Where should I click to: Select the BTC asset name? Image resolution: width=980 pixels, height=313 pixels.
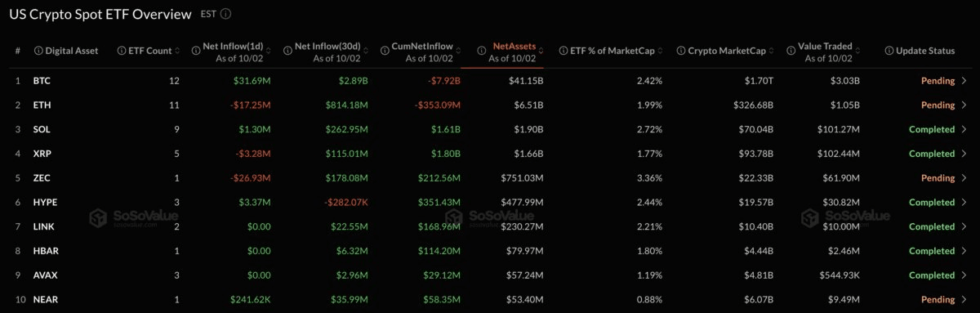[x=42, y=81]
